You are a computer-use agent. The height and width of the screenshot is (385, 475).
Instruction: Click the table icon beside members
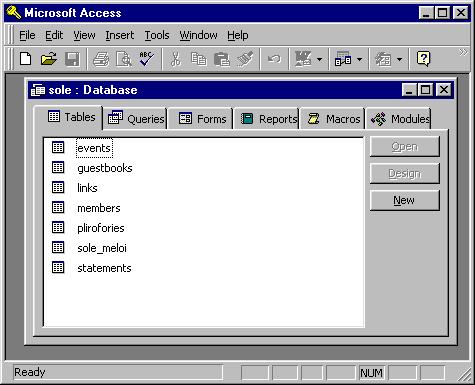click(x=58, y=207)
